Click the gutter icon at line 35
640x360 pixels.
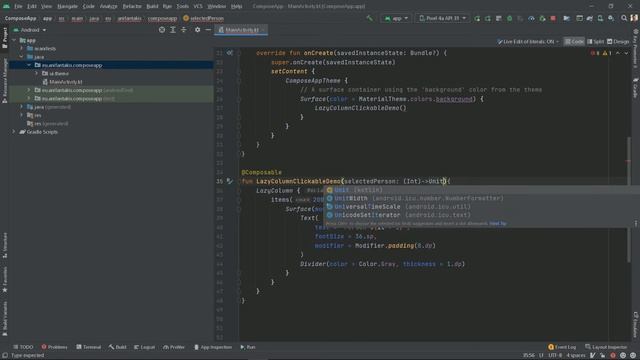coord(230,181)
